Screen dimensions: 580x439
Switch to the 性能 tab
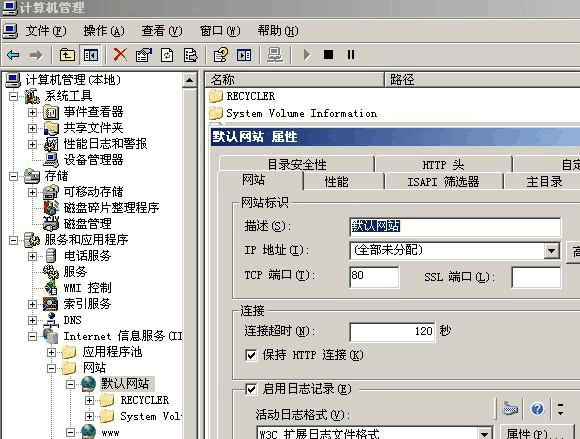pos(336,182)
